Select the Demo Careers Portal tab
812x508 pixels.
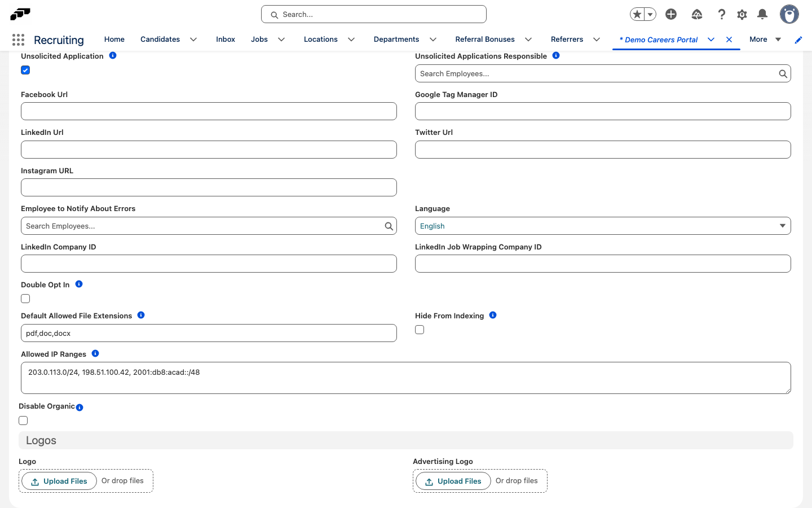tap(659, 40)
